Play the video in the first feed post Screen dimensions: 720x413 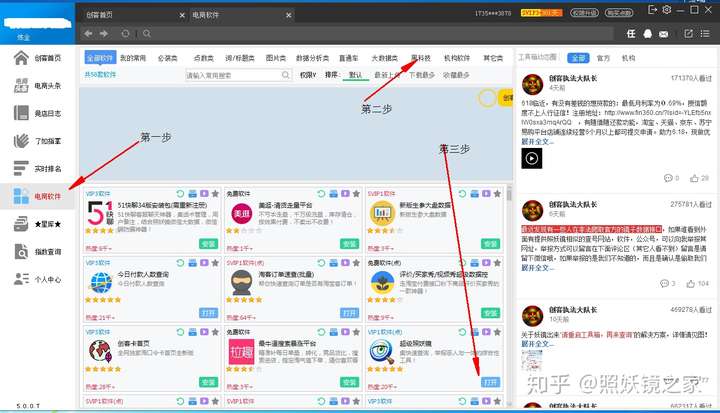tap(532, 158)
